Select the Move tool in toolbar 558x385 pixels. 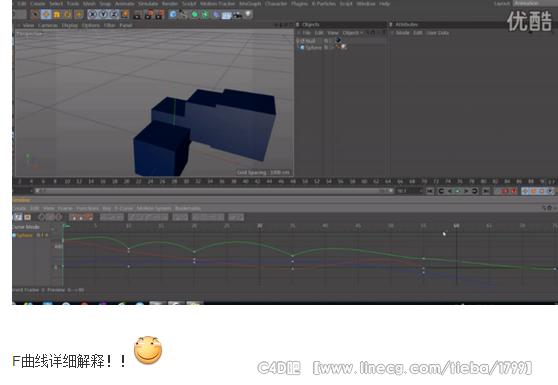[x=46, y=15]
